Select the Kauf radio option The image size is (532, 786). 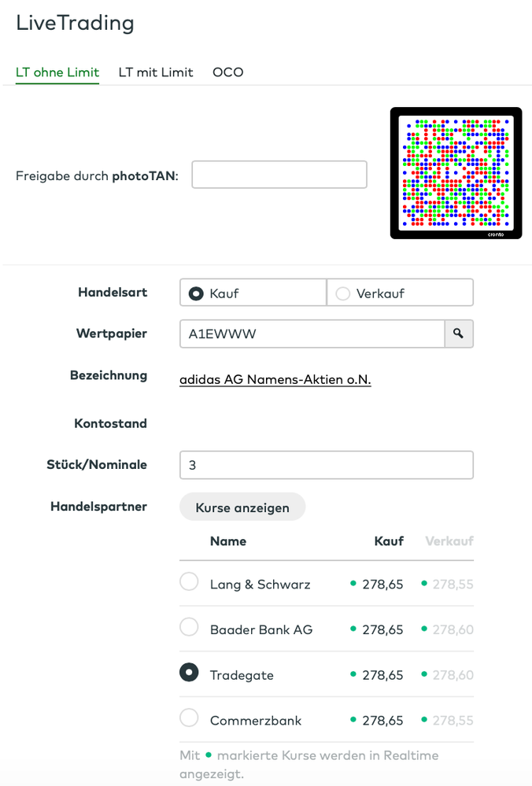click(195, 292)
